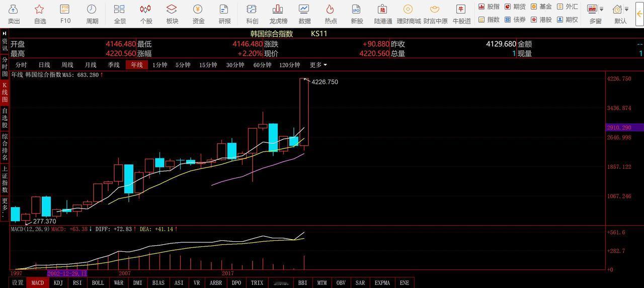
Task: Open the 个股 individual stock icon
Action: pyautogui.click(x=145, y=14)
